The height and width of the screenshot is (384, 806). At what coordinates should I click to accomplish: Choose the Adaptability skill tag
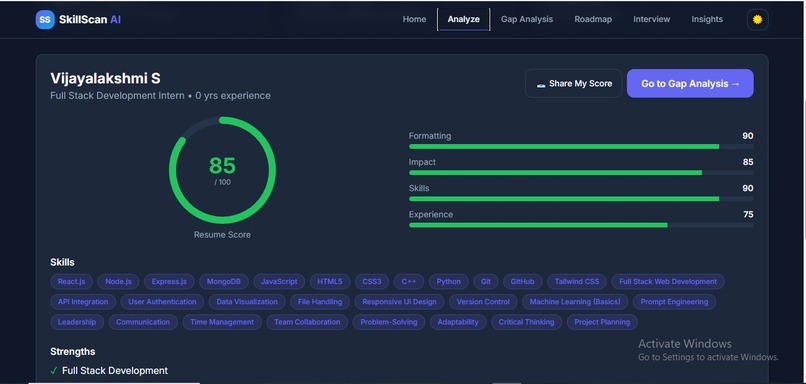pyautogui.click(x=458, y=322)
